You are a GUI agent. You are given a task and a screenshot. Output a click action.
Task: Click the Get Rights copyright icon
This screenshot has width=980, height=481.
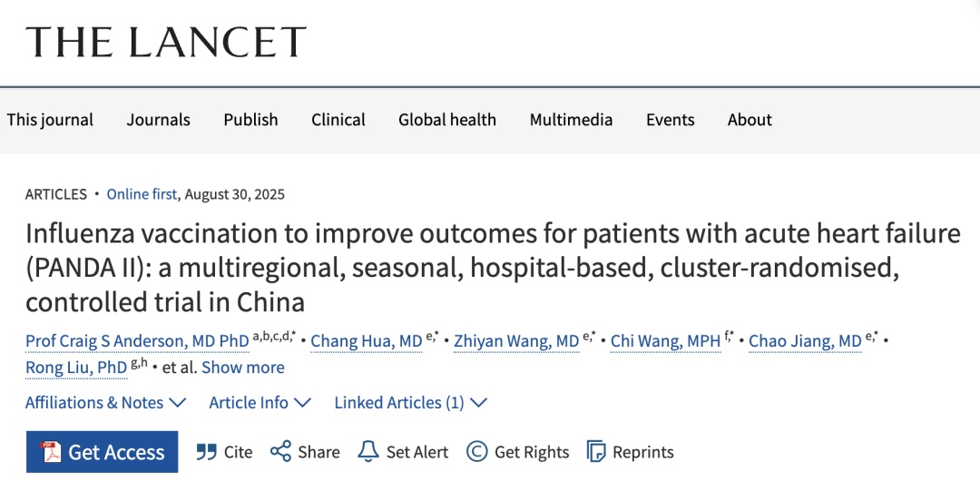(x=477, y=452)
